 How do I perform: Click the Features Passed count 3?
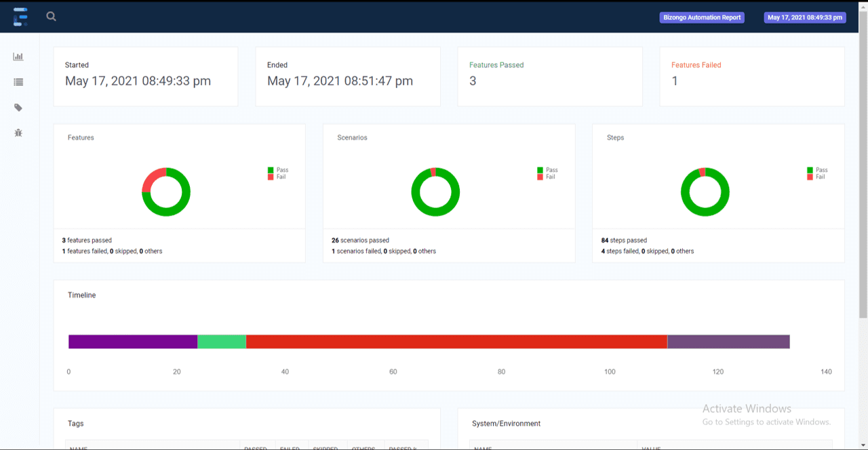pos(473,81)
